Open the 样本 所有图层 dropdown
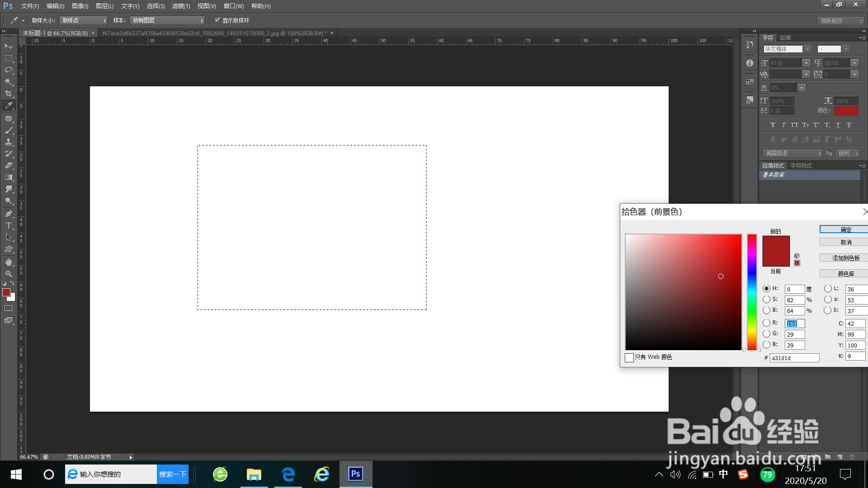 click(167, 20)
